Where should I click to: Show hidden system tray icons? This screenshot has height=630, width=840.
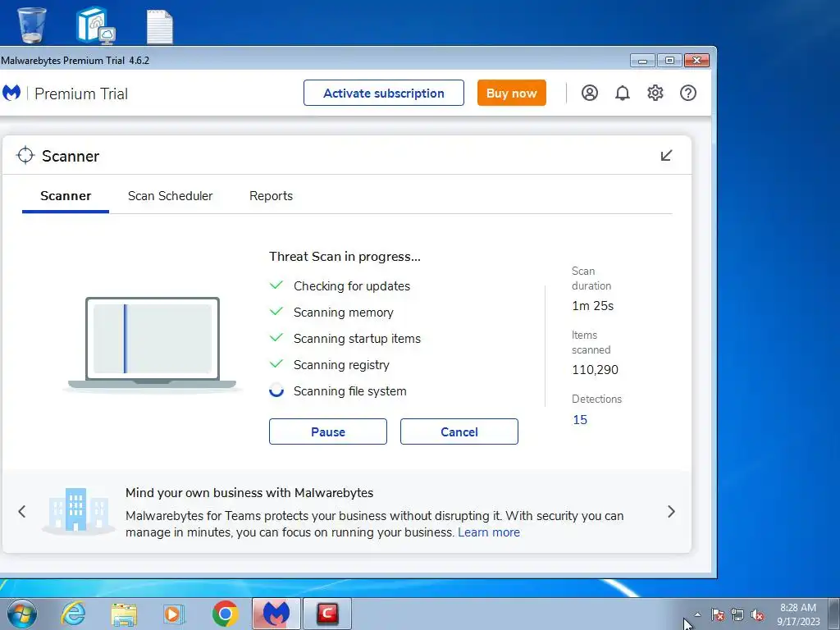pyautogui.click(x=697, y=614)
